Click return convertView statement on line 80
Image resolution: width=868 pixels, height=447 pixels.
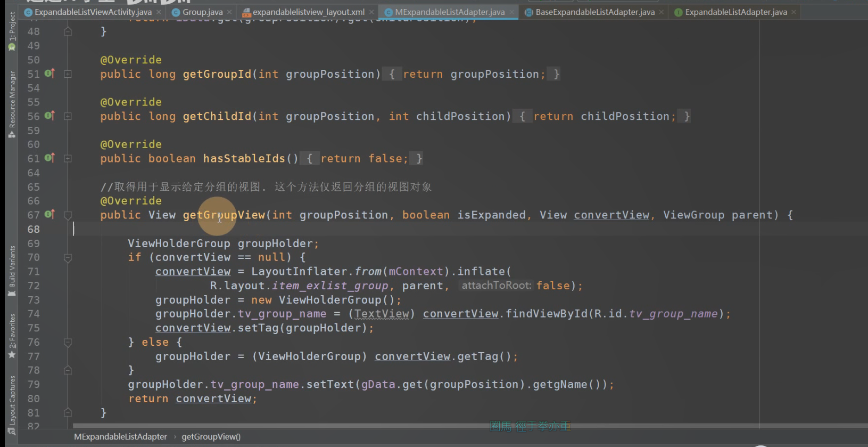(x=192, y=399)
